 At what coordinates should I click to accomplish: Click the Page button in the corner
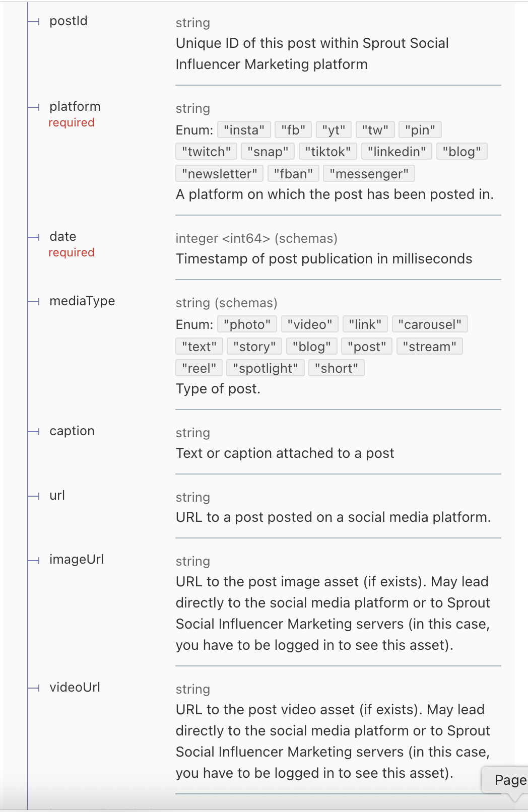(510, 780)
